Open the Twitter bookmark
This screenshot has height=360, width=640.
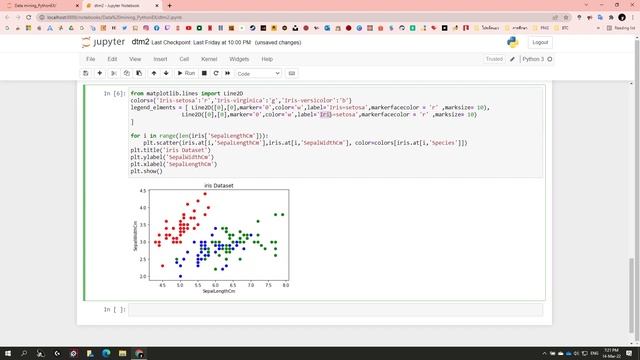pyautogui.click(x=124, y=28)
